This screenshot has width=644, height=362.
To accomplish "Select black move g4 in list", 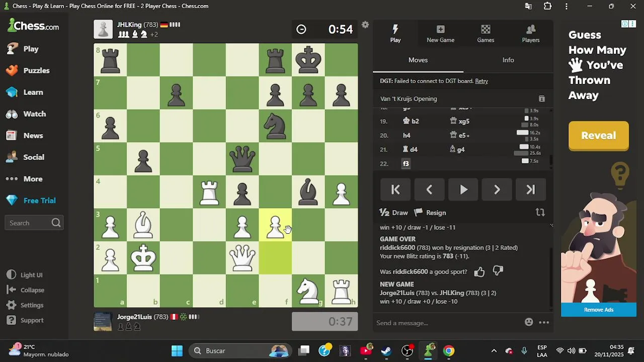I will pos(457,149).
